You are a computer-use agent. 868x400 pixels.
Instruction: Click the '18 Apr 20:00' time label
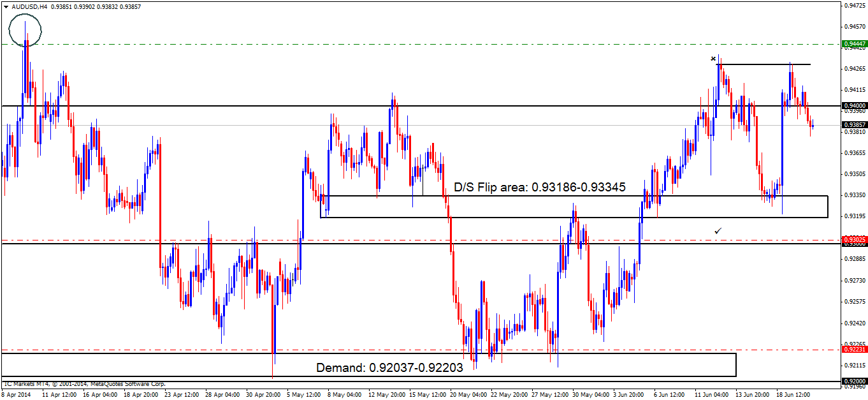click(x=142, y=394)
